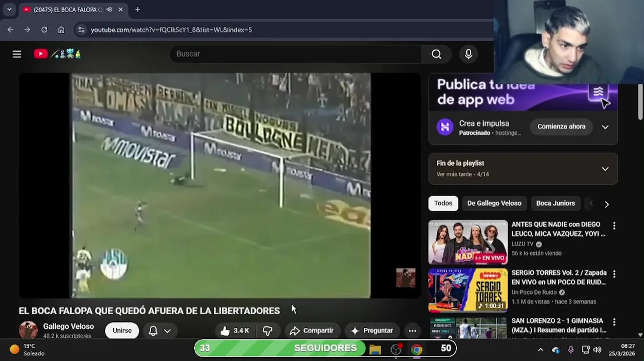Open the tab search dropdown
The width and height of the screenshot is (644, 361).
(9, 10)
